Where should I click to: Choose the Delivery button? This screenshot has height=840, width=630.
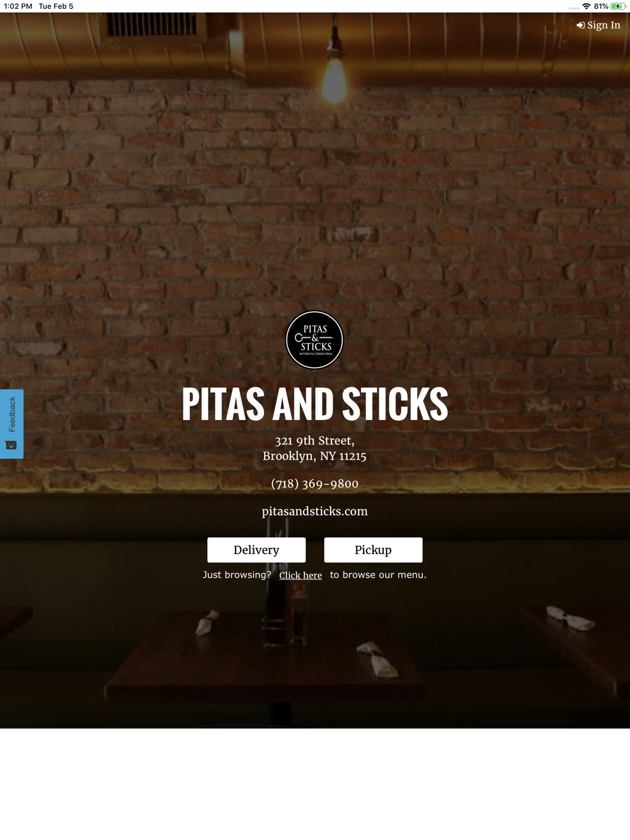(x=256, y=550)
